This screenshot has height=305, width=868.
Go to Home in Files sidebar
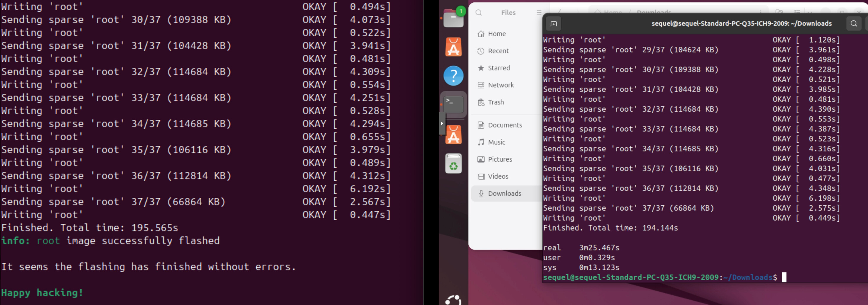pos(497,34)
